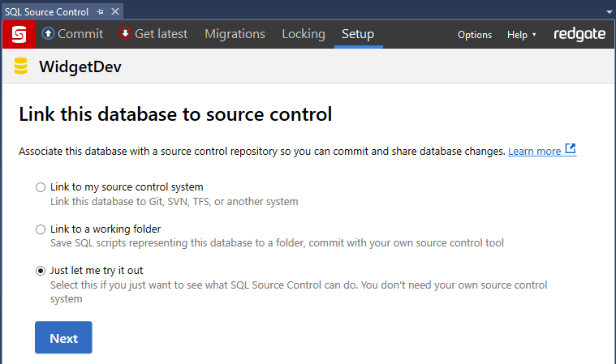Select Link to my source control system
The image size is (616, 364).
41,187
